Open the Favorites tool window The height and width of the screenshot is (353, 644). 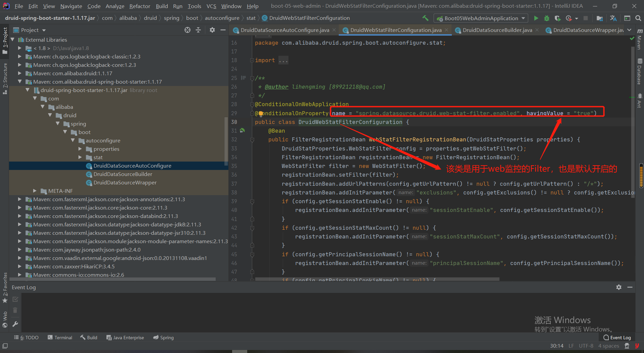coord(5,287)
